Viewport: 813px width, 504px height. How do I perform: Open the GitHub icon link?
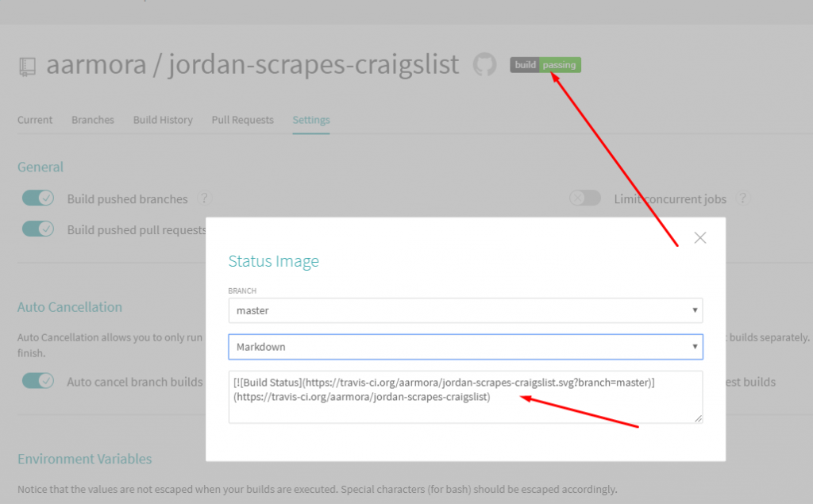[x=484, y=65]
